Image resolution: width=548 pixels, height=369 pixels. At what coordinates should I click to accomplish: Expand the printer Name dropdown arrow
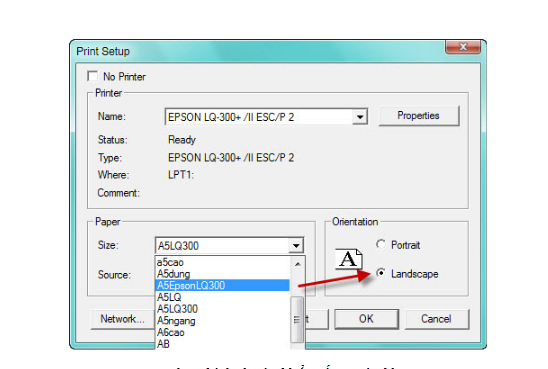tap(360, 117)
